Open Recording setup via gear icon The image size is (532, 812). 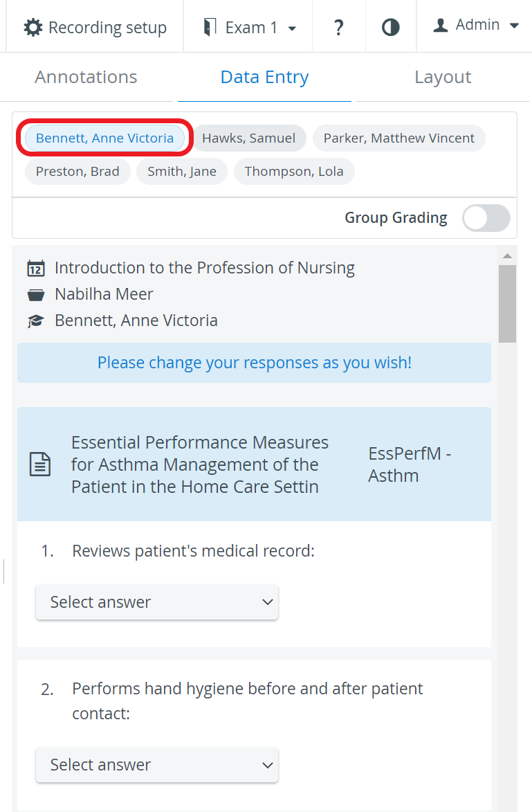(33, 28)
